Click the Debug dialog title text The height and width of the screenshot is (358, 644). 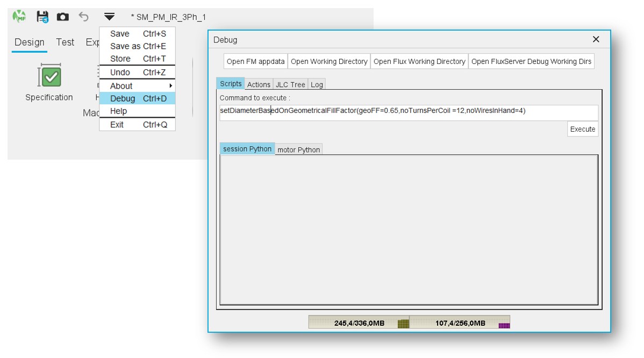point(225,40)
